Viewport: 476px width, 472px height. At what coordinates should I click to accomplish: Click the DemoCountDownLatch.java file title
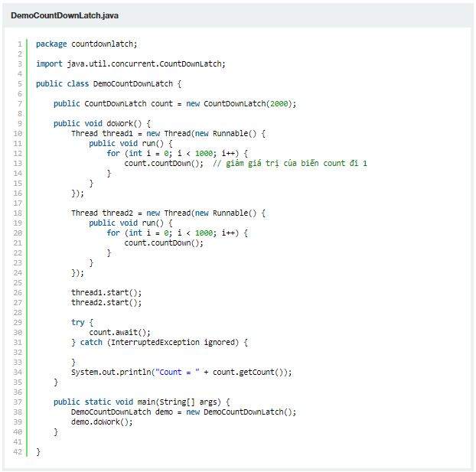pyautogui.click(x=64, y=15)
